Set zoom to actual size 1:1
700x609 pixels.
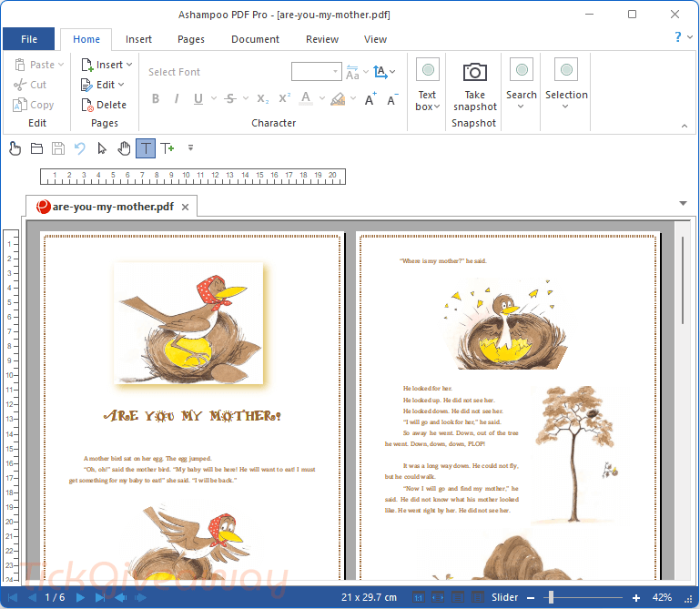pos(419,597)
